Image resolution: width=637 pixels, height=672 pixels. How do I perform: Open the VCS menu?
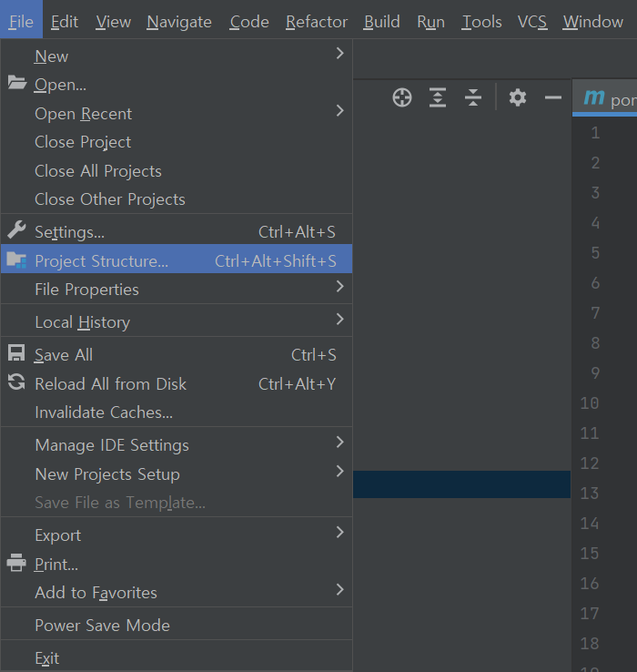(532, 22)
